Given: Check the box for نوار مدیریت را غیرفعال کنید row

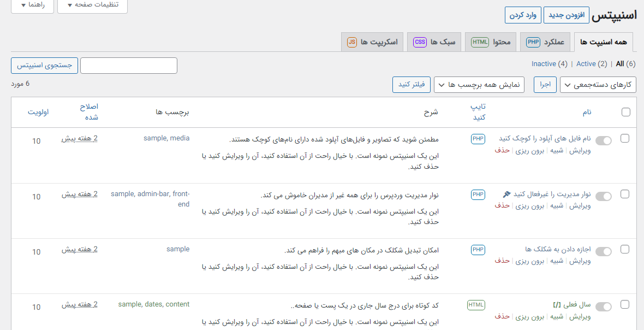Looking at the screenshot, I should tap(625, 194).
